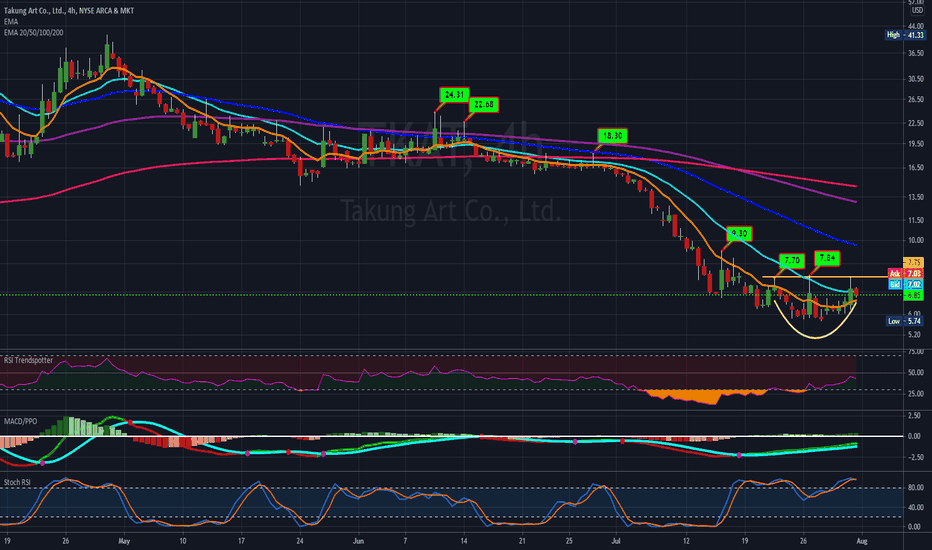Click the 13.50 price axis value
The image size is (932, 550).
[x=915, y=197]
